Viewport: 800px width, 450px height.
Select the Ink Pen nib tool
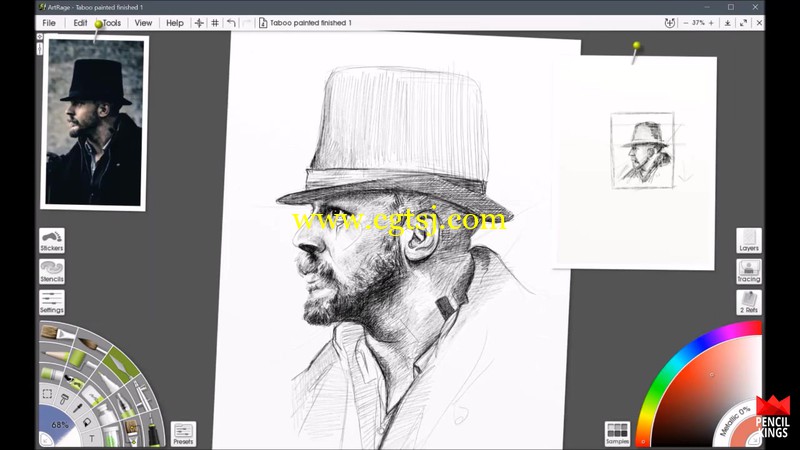coord(126,406)
